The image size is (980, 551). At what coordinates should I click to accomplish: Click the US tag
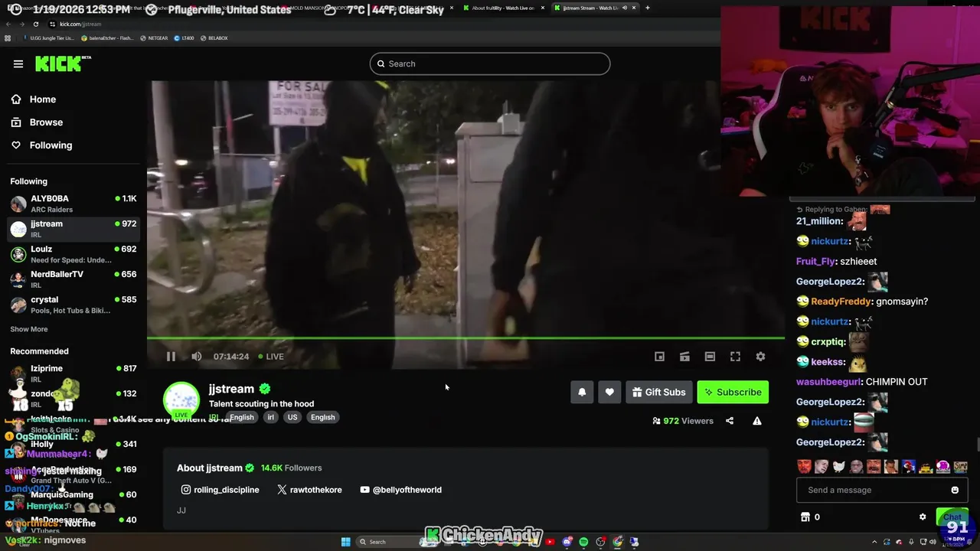292,417
